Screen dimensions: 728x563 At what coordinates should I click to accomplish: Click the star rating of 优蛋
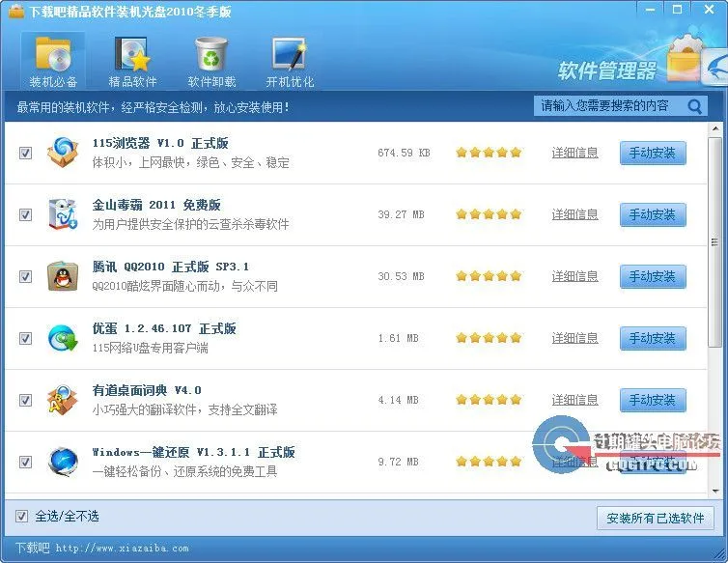point(489,338)
